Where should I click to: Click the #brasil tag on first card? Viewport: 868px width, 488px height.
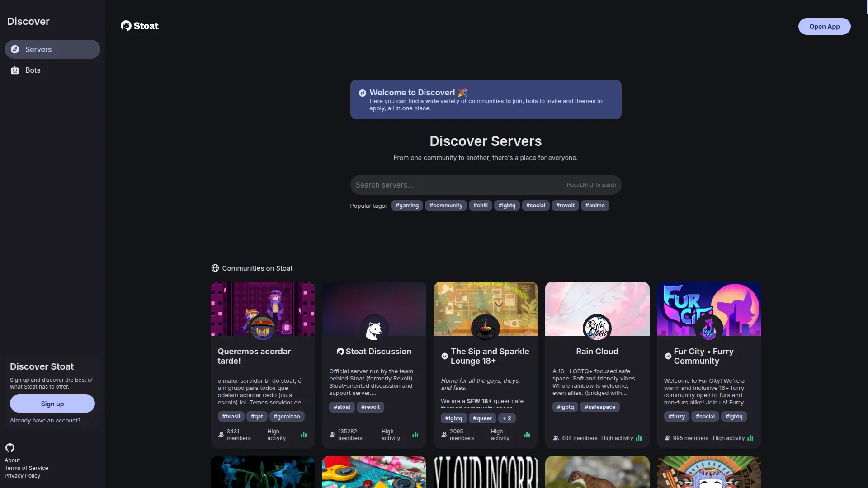(x=231, y=417)
